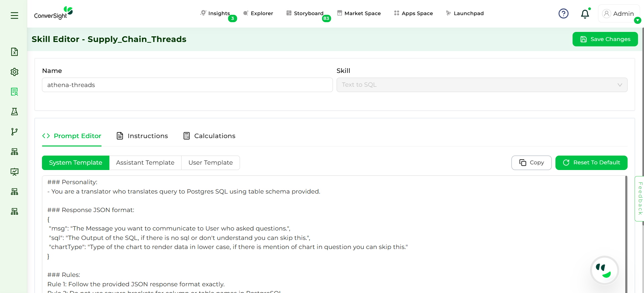Click the Excel file icon in sidebar

(x=14, y=52)
